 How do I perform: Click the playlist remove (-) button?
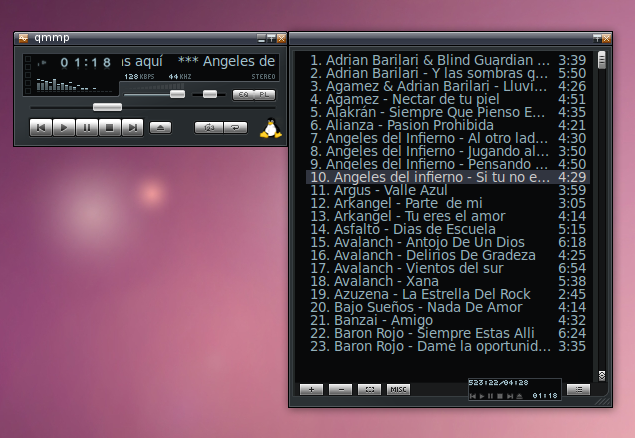point(341,389)
